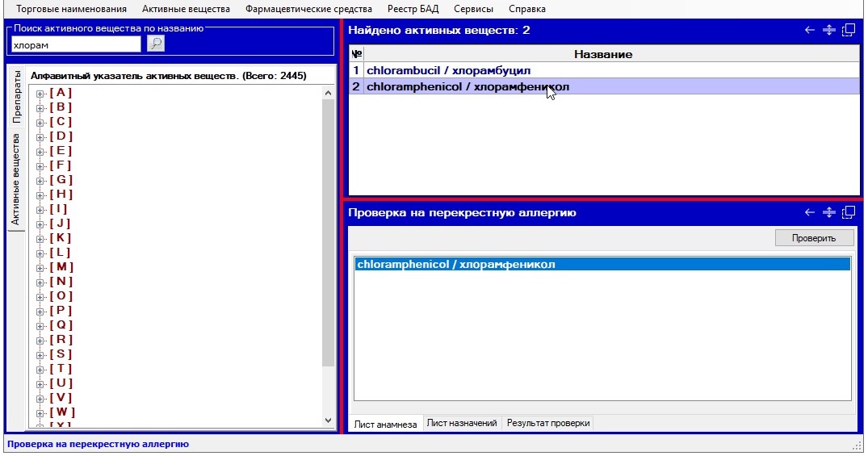Expand the [ A ] tree node
868x456 pixels.
pos(40,94)
